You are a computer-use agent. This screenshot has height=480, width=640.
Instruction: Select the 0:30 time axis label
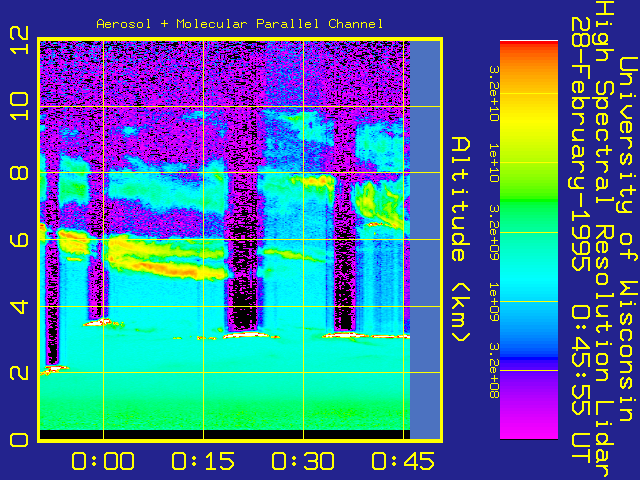[303, 461]
